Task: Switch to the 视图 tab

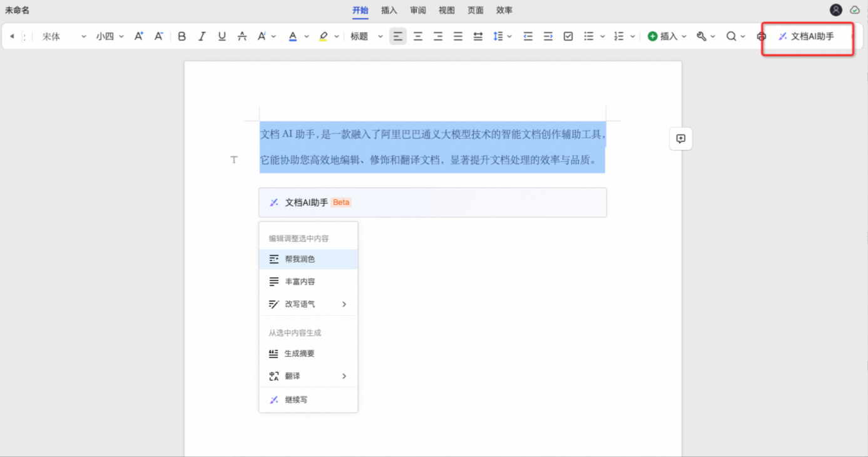Action: tap(447, 10)
